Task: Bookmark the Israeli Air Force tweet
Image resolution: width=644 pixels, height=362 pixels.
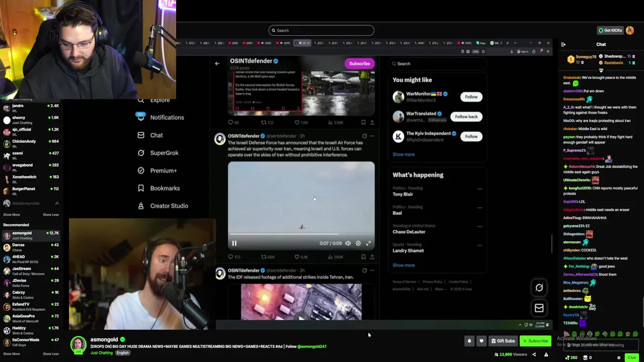Action: (363, 257)
